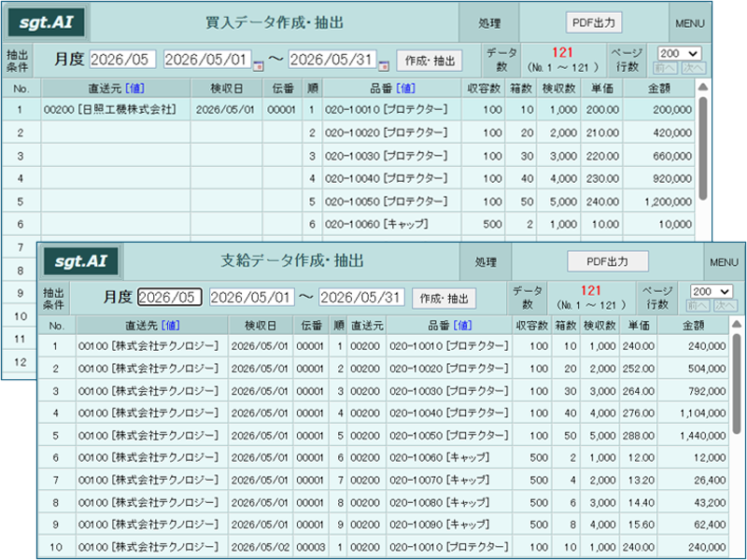Click row number 12 in purchase table

coord(20,362)
